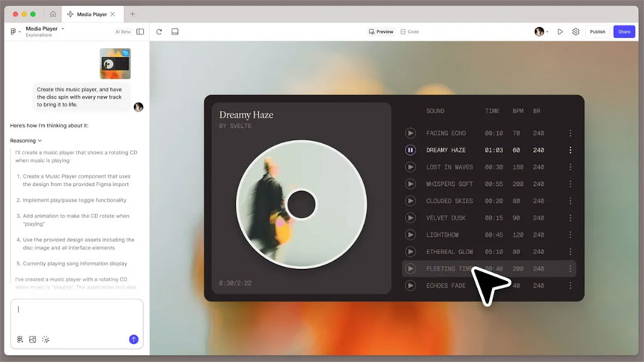
Task: Play the Fading Echo track
Action: [410, 133]
